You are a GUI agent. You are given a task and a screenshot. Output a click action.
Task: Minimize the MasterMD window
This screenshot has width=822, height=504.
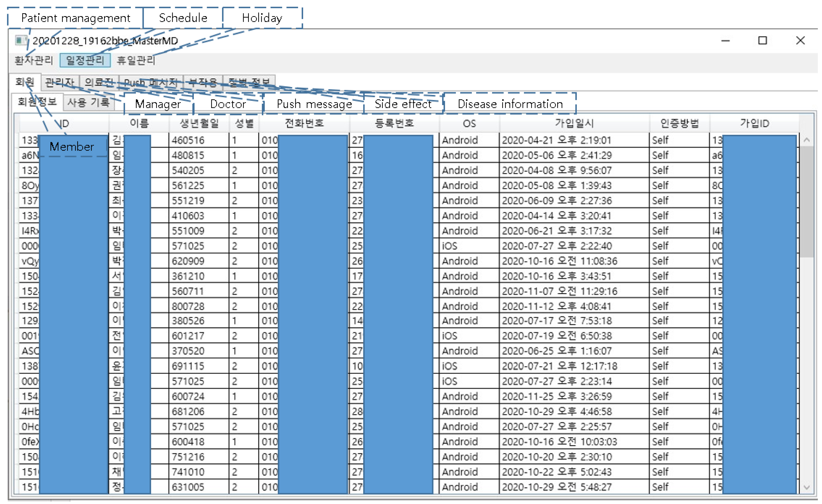(x=726, y=41)
